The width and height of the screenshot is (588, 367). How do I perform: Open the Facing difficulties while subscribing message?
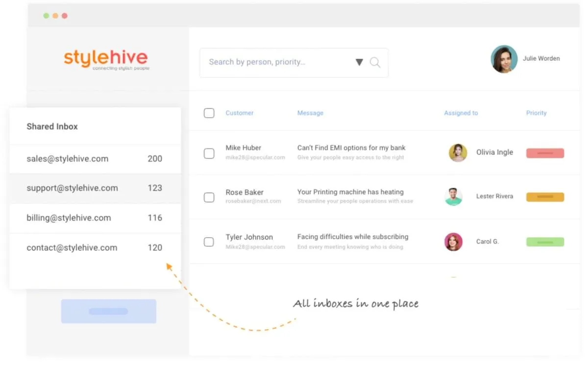[353, 237]
